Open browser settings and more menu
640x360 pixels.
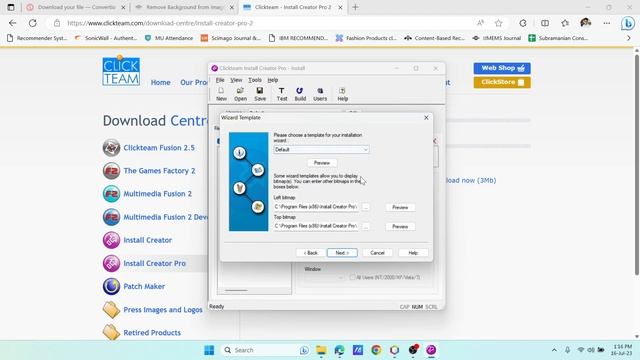click(x=607, y=23)
